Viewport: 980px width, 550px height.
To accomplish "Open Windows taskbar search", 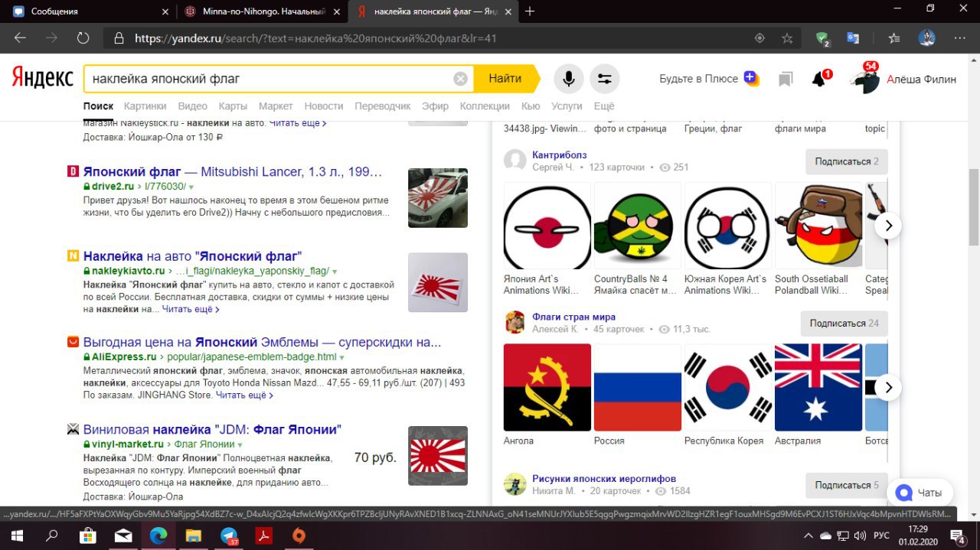I will pos(53,535).
